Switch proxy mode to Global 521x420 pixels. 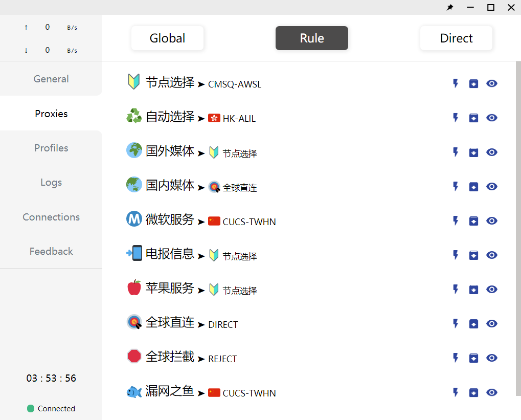pyautogui.click(x=167, y=38)
